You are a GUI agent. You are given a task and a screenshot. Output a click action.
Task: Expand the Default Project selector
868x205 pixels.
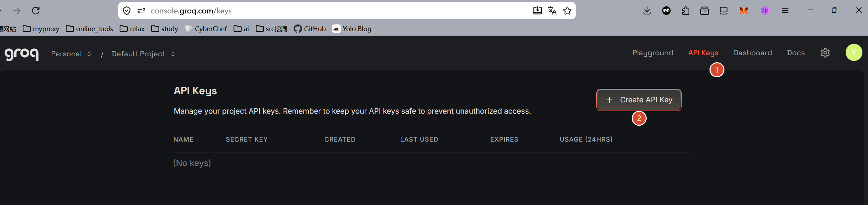coord(143,54)
